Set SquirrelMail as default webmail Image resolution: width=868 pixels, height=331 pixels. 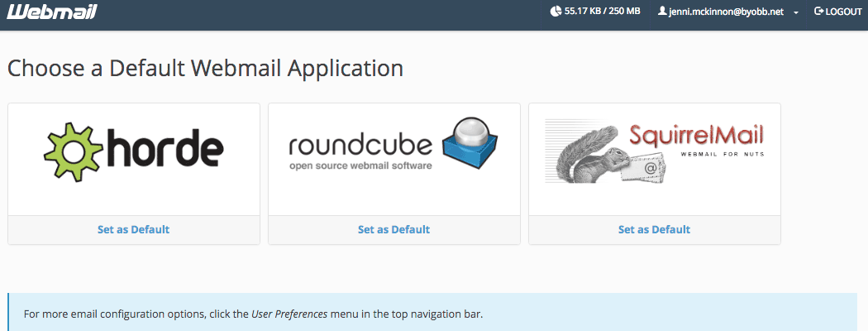coord(655,229)
